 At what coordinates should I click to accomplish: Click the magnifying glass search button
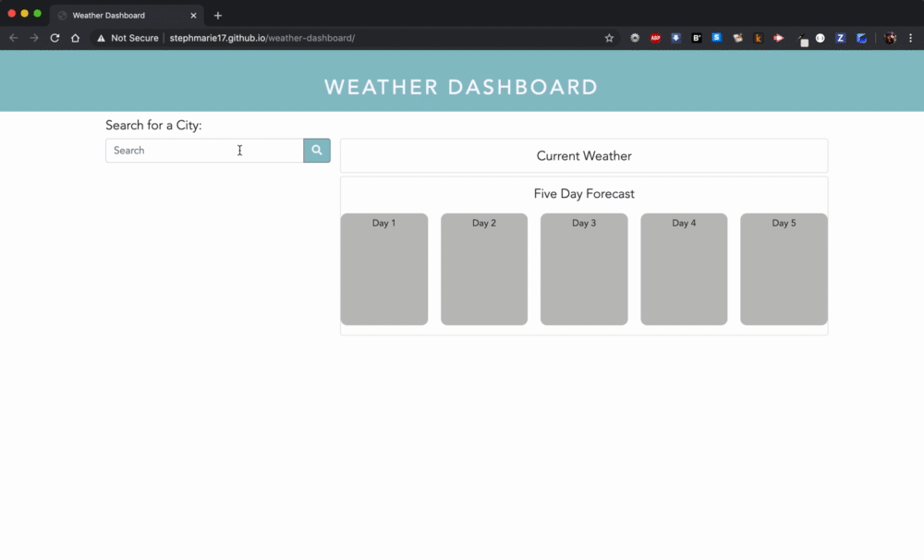(316, 151)
